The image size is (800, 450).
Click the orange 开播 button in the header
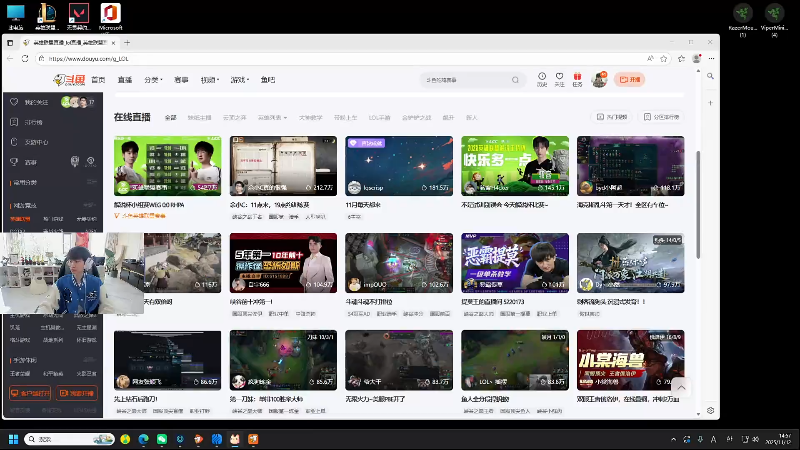click(x=630, y=80)
